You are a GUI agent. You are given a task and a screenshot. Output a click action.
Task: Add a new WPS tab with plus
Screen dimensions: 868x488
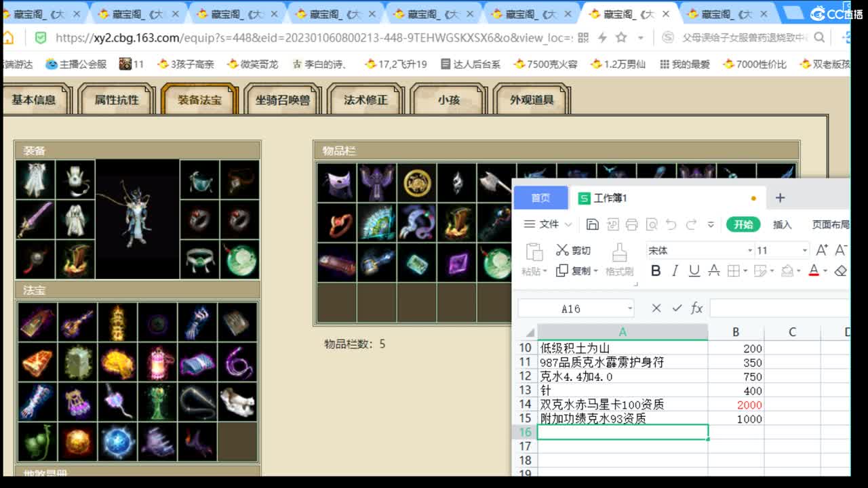coord(780,197)
